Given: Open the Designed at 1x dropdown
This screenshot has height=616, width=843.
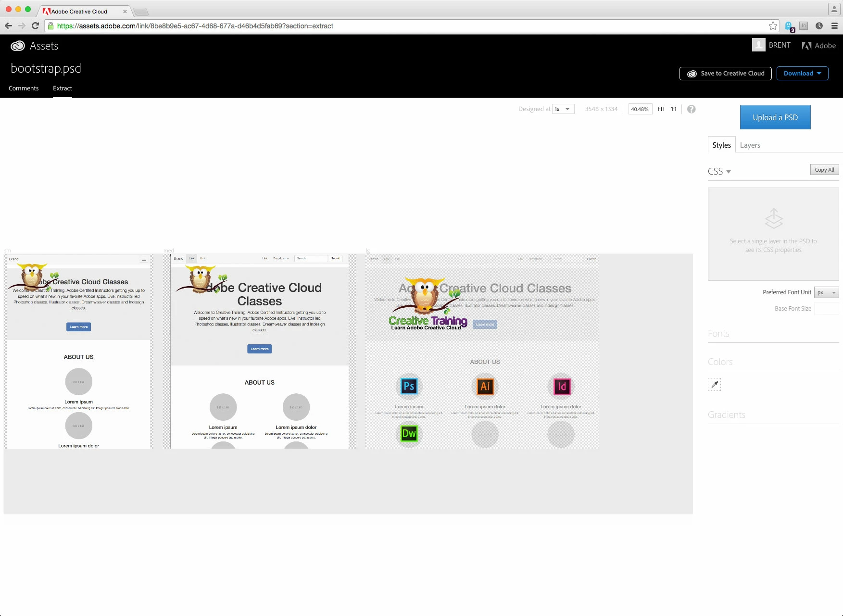Looking at the screenshot, I should pos(563,109).
